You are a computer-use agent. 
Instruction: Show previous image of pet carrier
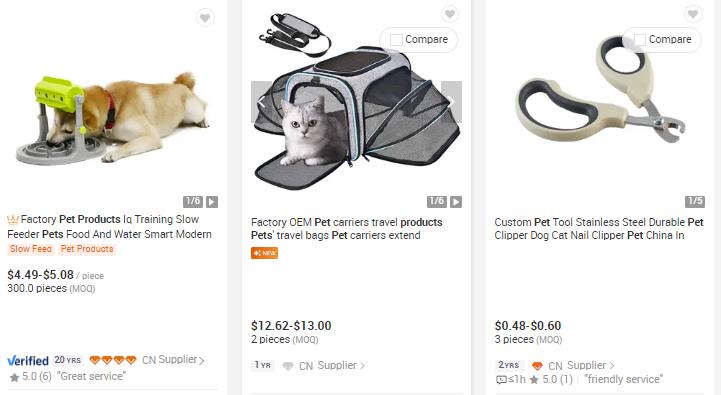(x=262, y=102)
